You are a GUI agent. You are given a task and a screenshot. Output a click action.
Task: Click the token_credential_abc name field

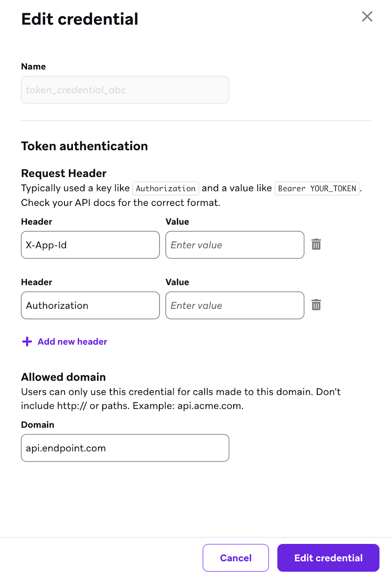[x=125, y=90]
